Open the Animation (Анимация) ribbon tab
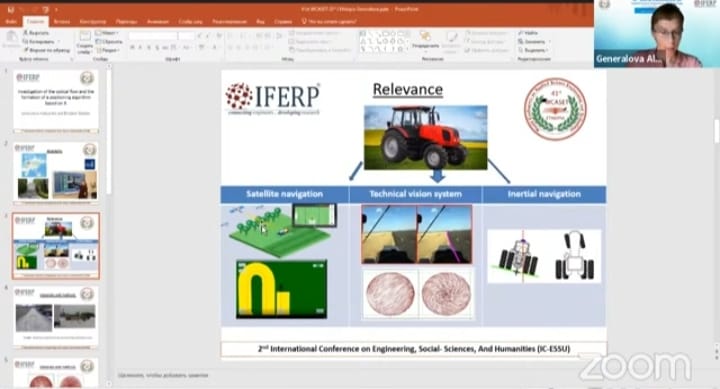Screen dimensions: 720x389 [x=158, y=22]
